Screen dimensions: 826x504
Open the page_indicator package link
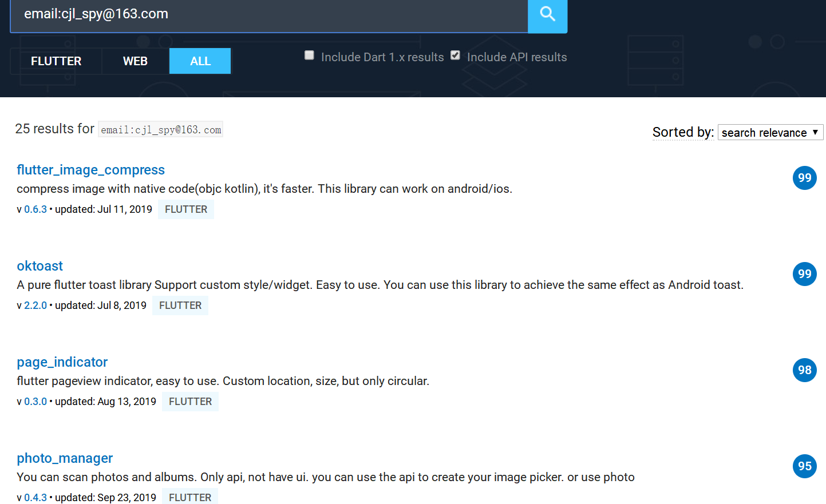tap(62, 362)
